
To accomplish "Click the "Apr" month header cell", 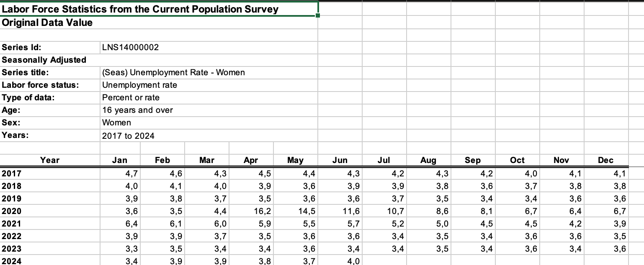I will pyautogui.click(x=251, y=160).
